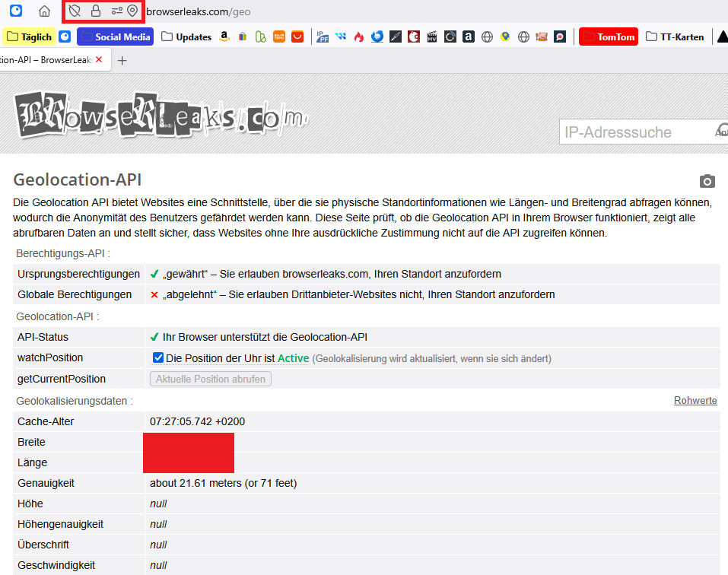
Task: Click the address bar URL browserleaks.com/geo
Action: [199, 11]
